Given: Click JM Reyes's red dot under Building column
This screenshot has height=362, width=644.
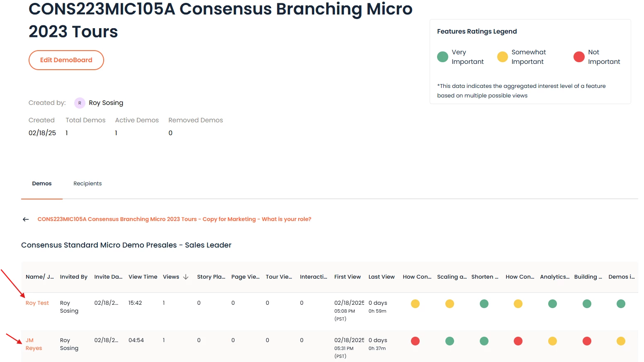Looking at the screenshot, I should pyautogui.click(x=587, y=341).
